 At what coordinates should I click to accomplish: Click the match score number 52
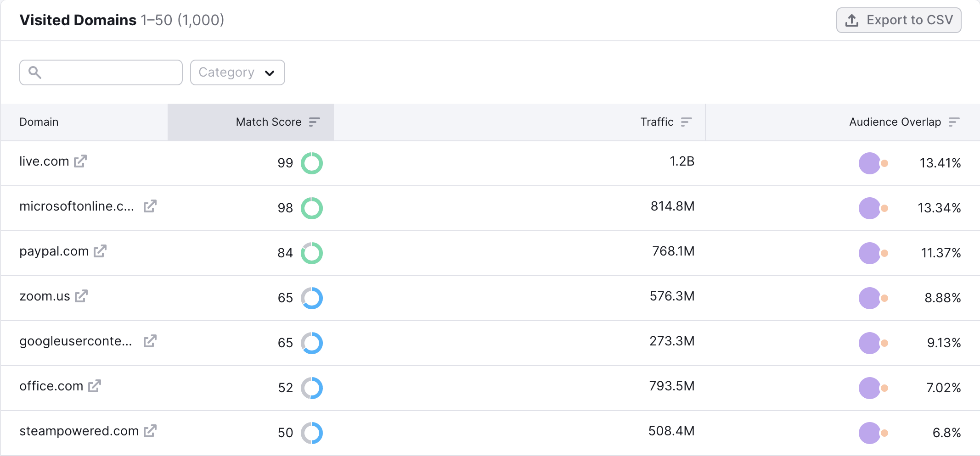285,388
